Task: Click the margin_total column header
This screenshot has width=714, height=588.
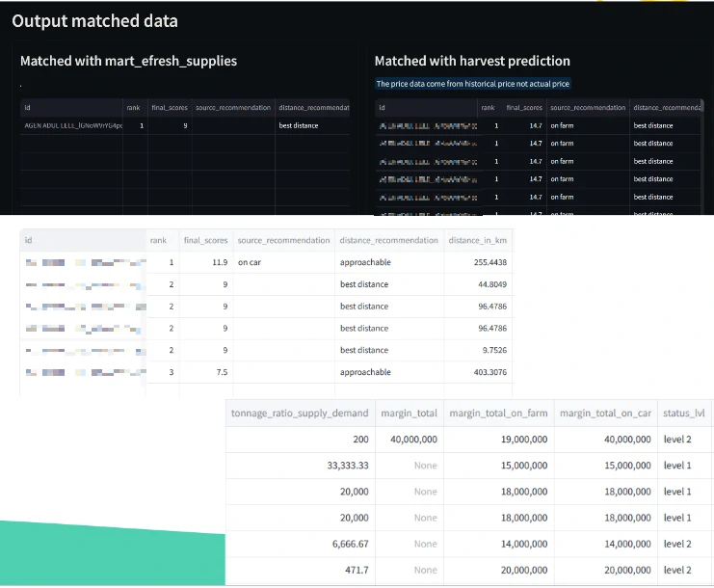Action: [410, 414]
